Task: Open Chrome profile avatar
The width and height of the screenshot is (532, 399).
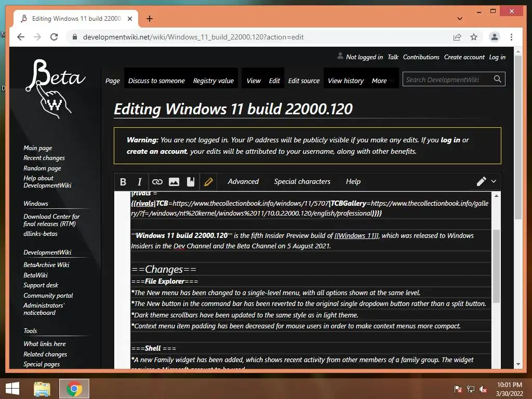Action: coord(495,37)
